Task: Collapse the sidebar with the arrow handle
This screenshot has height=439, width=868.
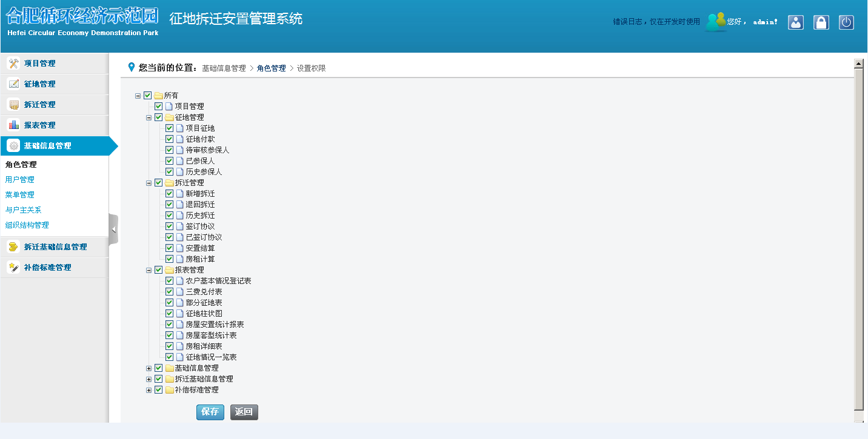Action: 113,229
